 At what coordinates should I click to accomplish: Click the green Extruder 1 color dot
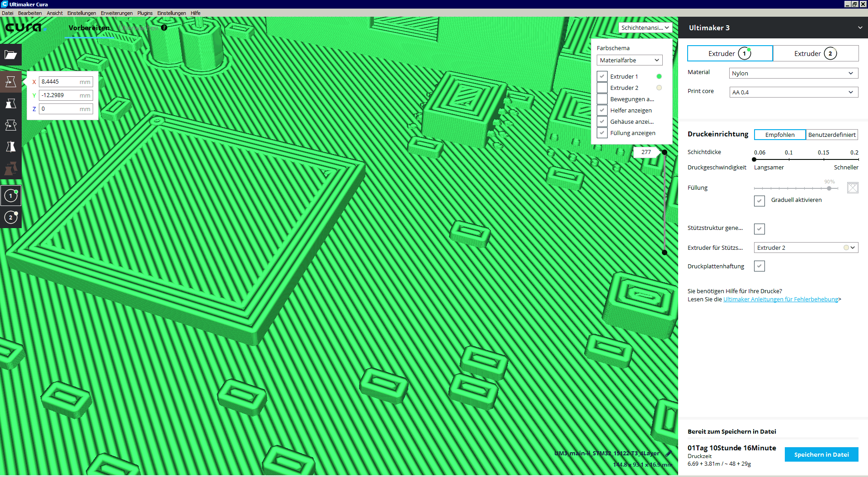pyautogui.click(x=659, y=76)
